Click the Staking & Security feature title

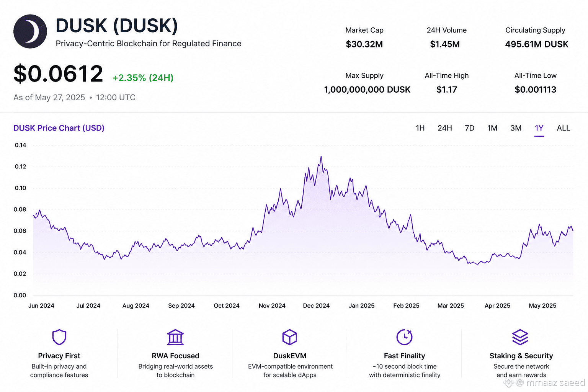pyautogui.click(x=521, y=356)
